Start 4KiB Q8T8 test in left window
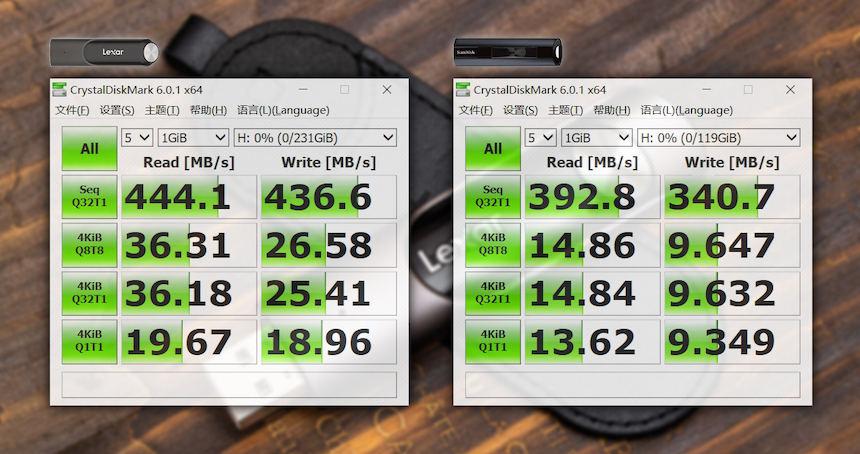This screenshot has width=860, height=454. [89, 245]
